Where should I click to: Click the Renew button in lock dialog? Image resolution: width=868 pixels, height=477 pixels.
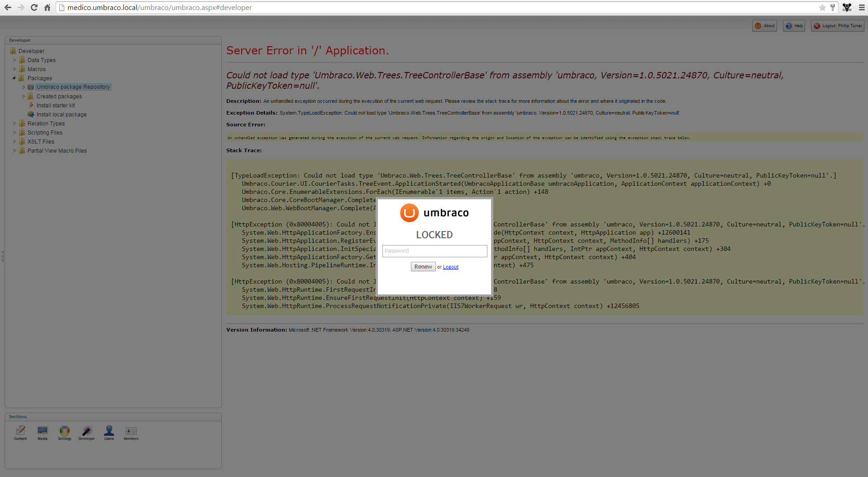pyautogui.click(x=423, y=267)
